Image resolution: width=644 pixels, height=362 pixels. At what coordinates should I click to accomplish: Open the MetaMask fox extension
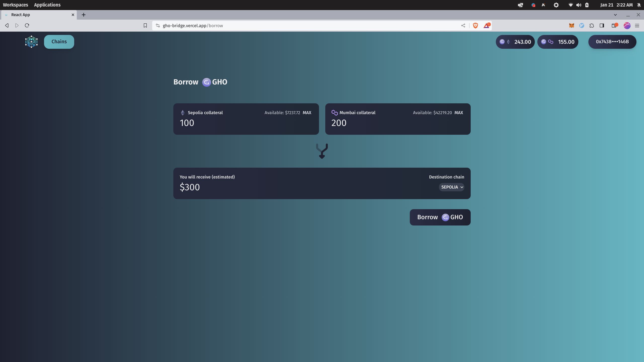pos(572,25)
